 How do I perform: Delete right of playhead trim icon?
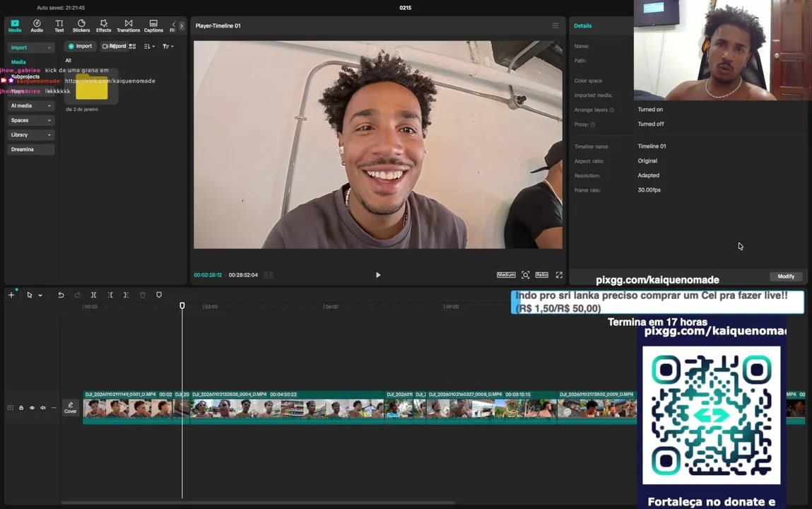pyautogui.click(x=126, y=295)
